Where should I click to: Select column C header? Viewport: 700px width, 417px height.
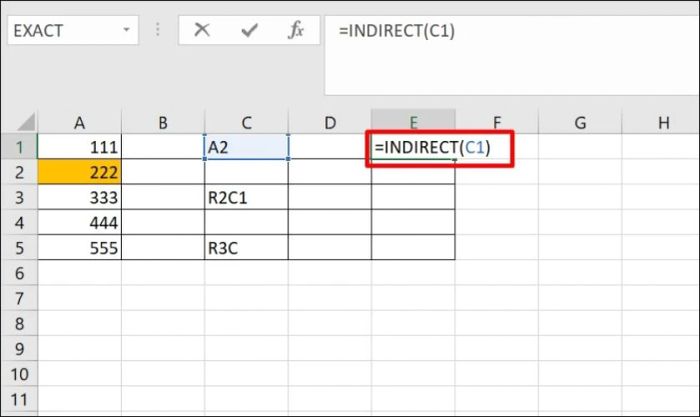pyautogui.click(x=246, y=122)
